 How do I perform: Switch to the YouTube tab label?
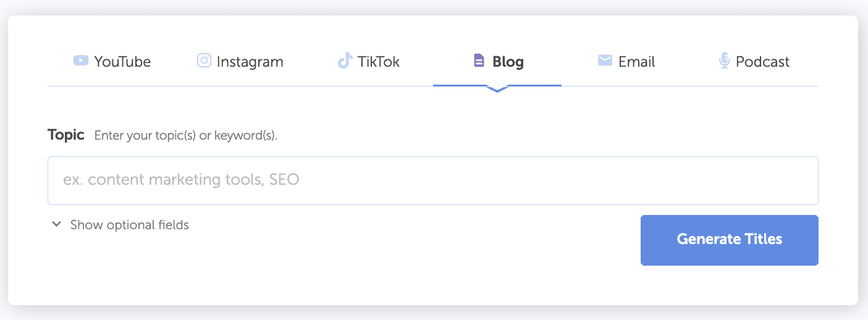[x=122, y=62]
